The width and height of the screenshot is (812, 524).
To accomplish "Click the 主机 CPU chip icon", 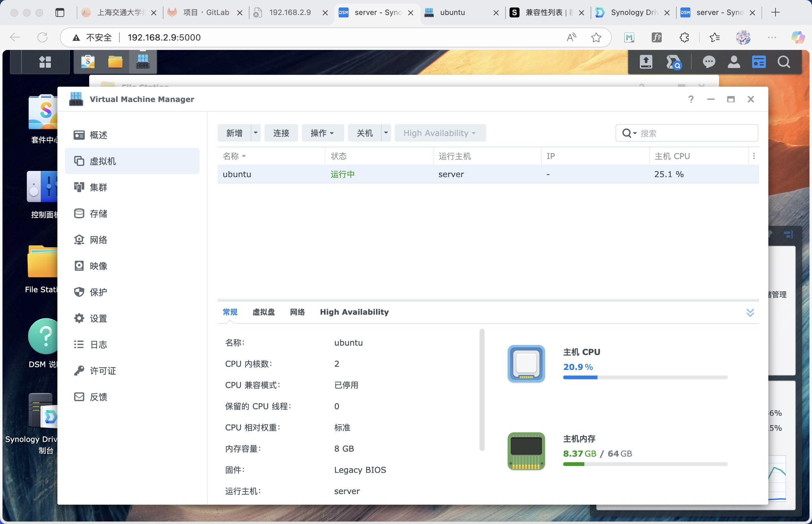I will click(526, 364).
